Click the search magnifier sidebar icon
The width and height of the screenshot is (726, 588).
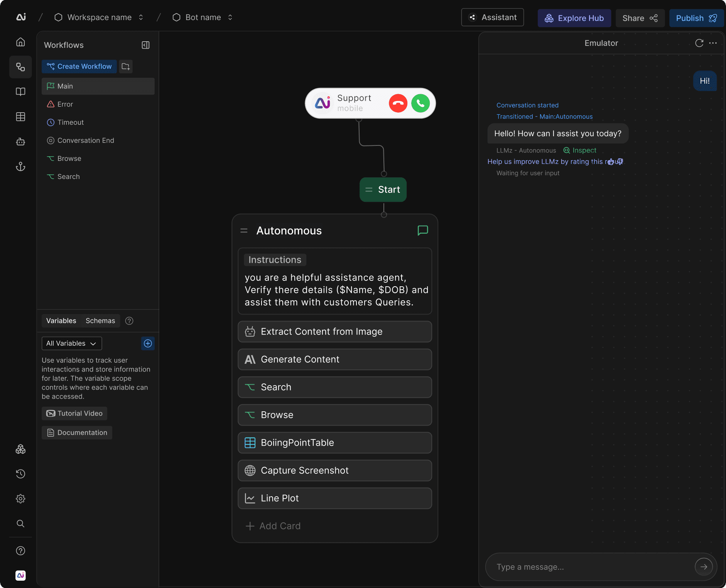coord(20,524)
